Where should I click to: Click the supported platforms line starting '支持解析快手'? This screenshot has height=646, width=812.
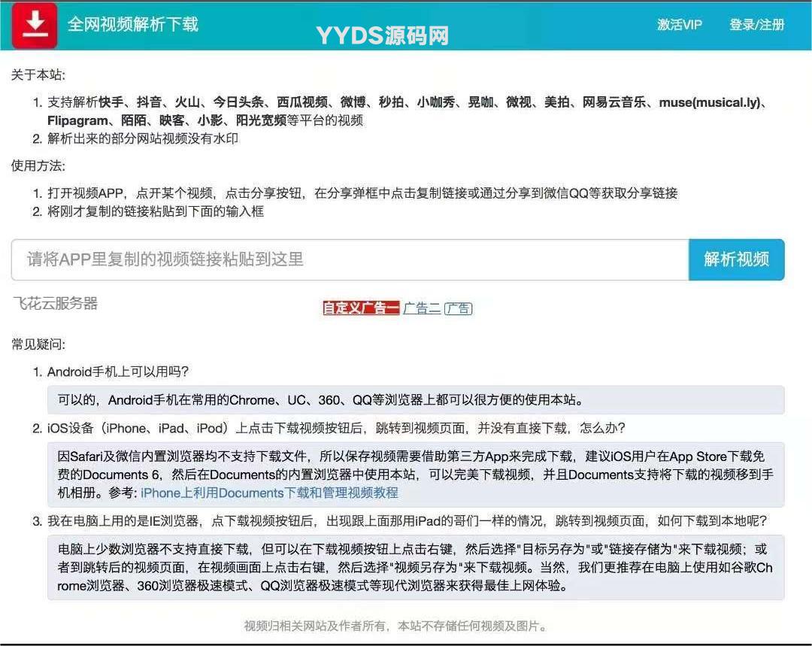[408, 111]
